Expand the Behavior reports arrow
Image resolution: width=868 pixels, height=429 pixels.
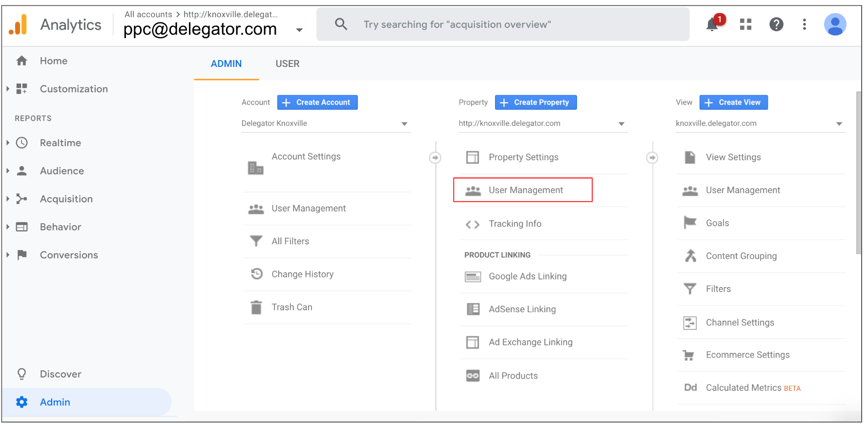(x=8, y=227)
